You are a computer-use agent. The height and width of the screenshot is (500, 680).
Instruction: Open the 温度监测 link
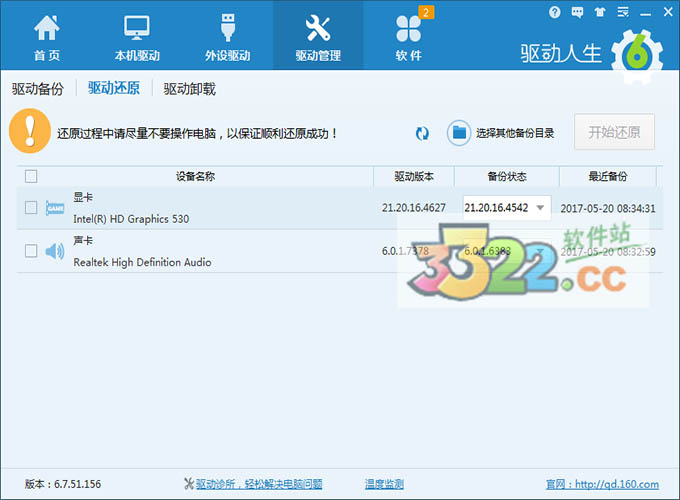click(384, 484)
